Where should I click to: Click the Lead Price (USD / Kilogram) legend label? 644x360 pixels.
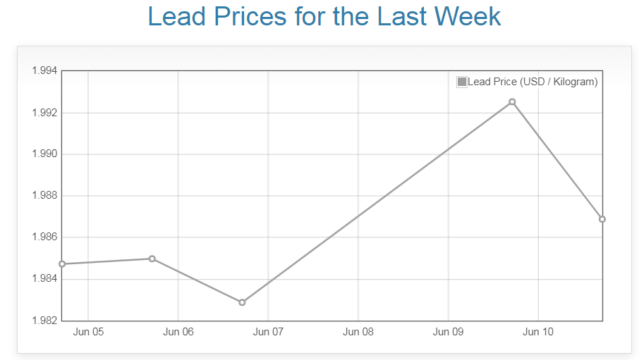pos(533,82)
